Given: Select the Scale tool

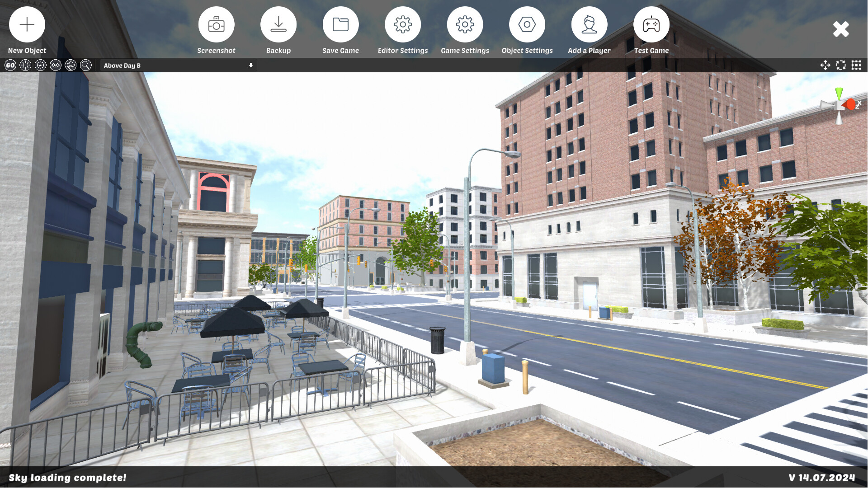Looking at the screenshot, I should click(855, 66).
